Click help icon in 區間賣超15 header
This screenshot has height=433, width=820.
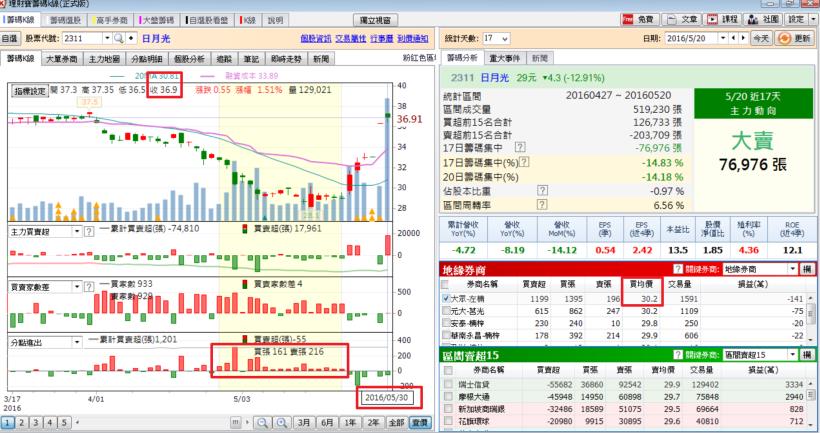tap(678, 355)
